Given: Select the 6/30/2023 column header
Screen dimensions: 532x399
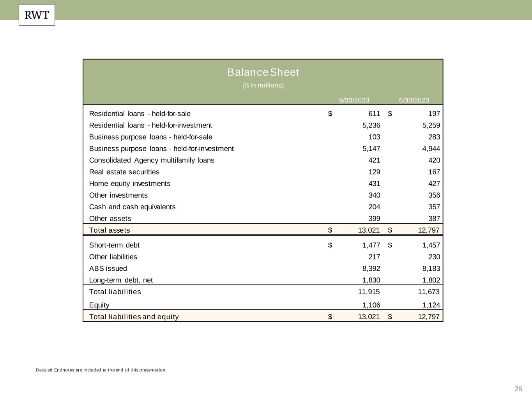Looking at the screenshot, I should pos(414,100).
